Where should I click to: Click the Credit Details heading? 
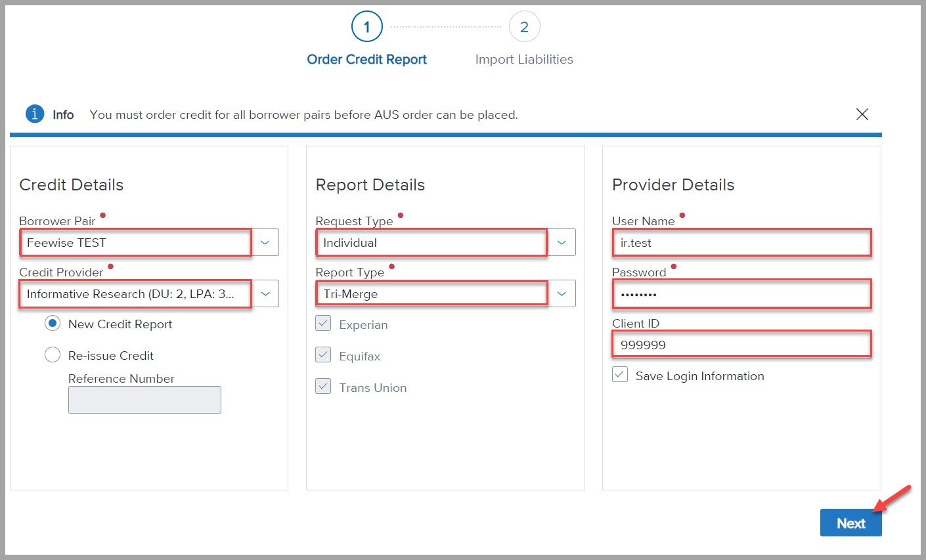71,184
